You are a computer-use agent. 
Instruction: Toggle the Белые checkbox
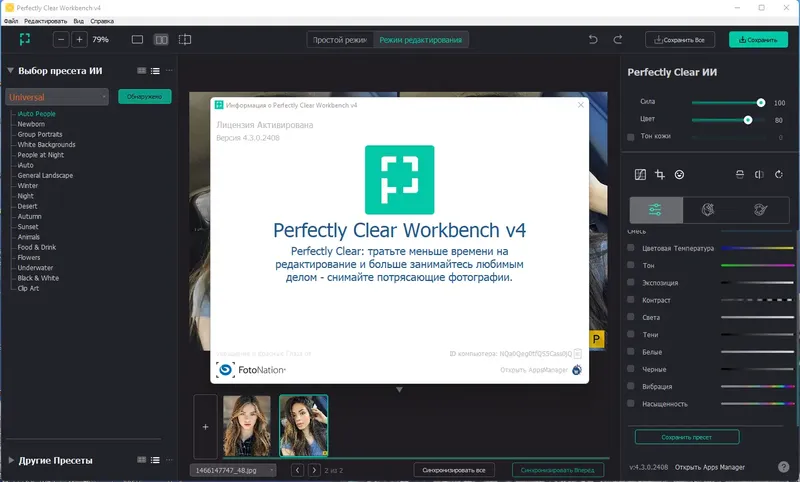coord(631,351)
